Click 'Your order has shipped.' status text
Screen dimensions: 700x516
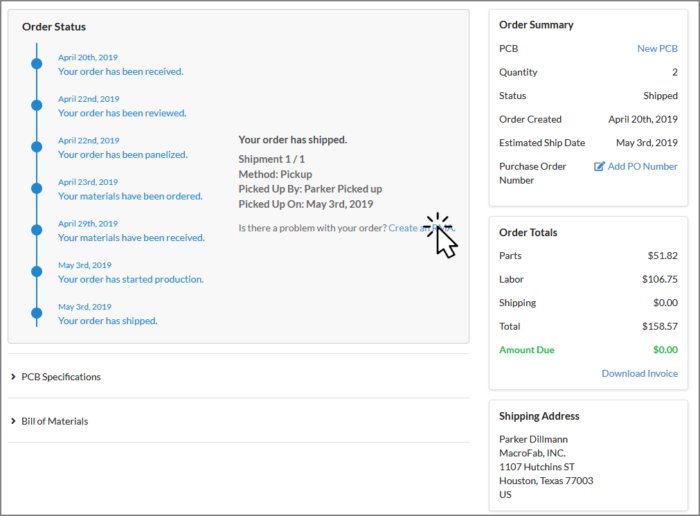tap(108, 321)
